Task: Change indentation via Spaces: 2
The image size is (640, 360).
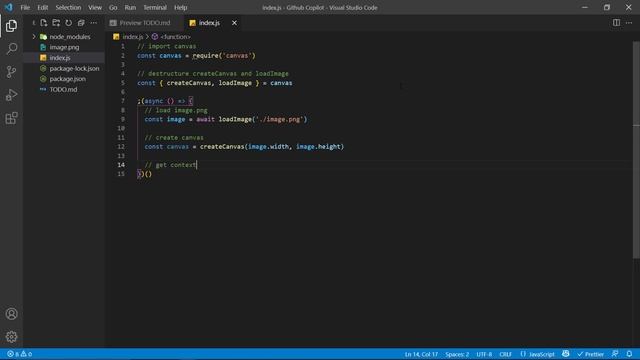Action: pos(457,354)
